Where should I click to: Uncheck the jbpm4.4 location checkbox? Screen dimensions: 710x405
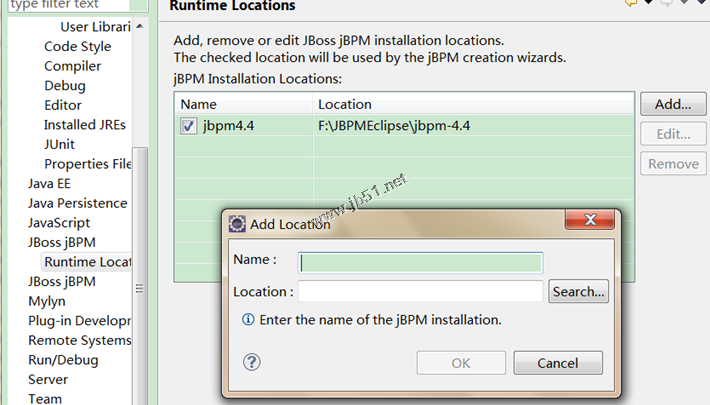tap(188, 125)
